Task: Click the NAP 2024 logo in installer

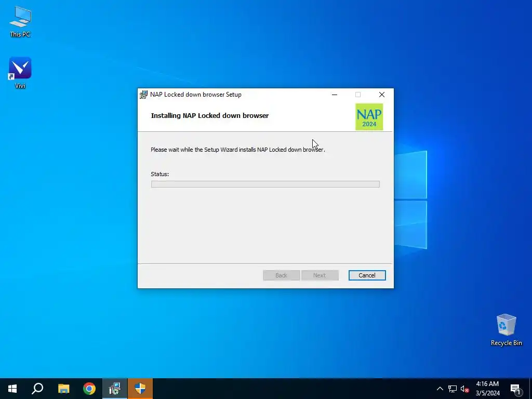Action: (x=369, y=117)
